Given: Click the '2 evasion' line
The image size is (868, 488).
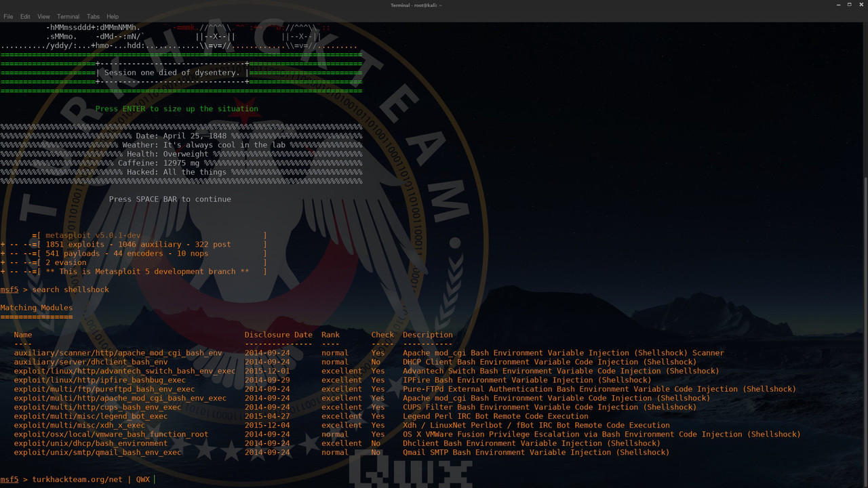Looking at the screenshot, I should coord(66,262).
